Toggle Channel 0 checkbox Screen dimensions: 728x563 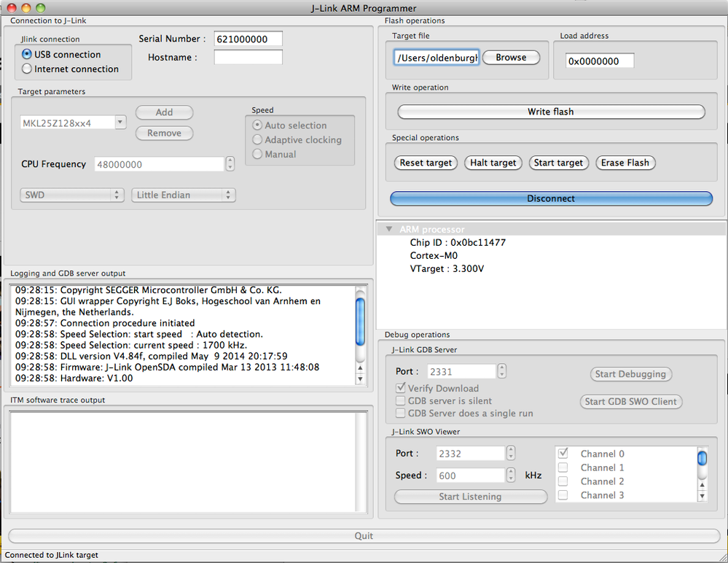(x=563, y=453)
